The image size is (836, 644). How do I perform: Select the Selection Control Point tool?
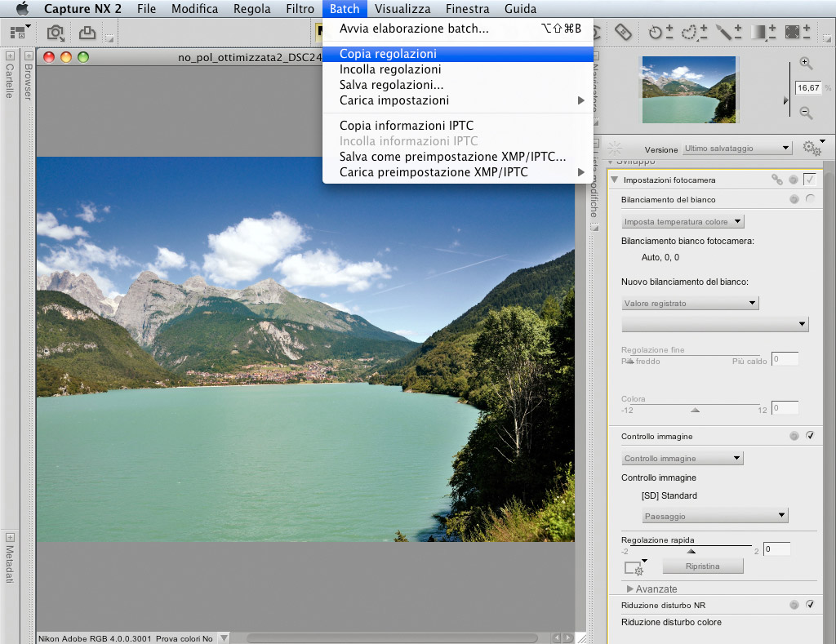coord(660,33)
